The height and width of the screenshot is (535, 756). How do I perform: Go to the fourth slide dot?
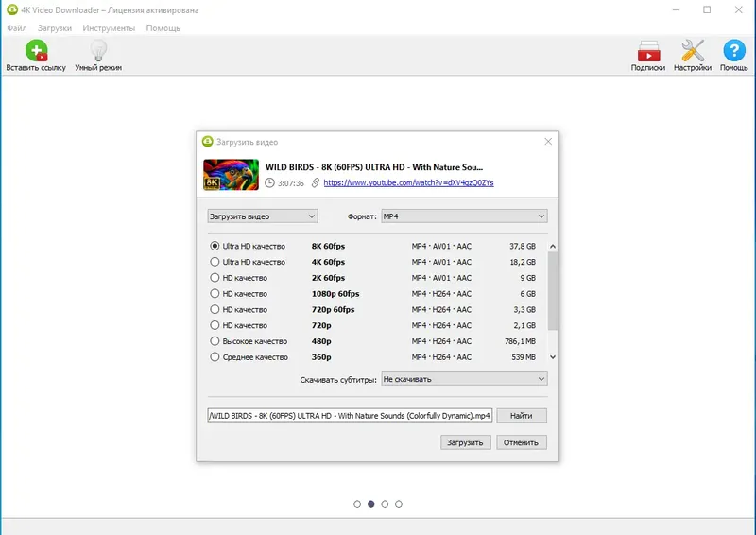pos(399,504)
